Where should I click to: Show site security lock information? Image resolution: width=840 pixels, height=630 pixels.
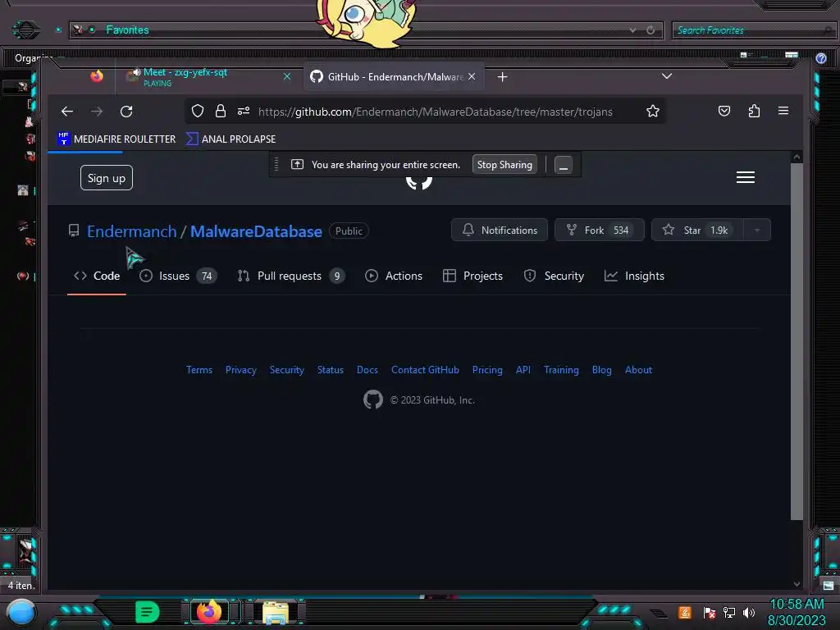coord(220,111)
